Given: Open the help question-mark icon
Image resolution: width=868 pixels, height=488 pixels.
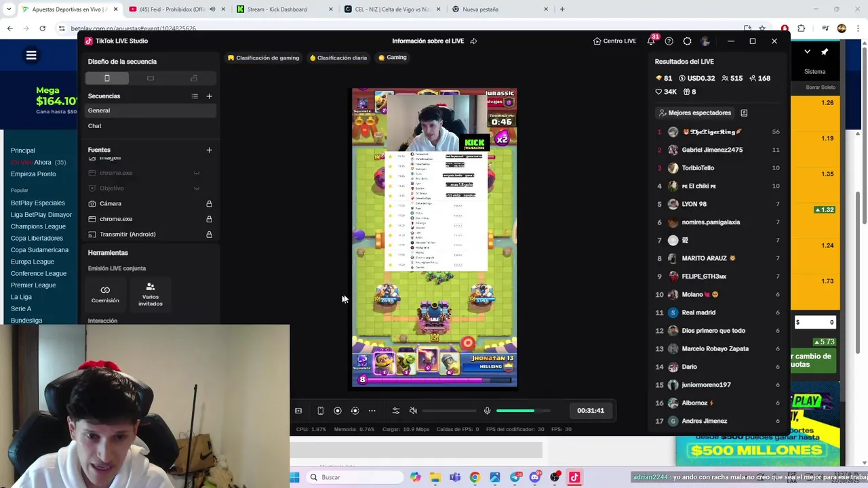Looking at the screenshot, I should pos(669,41).
